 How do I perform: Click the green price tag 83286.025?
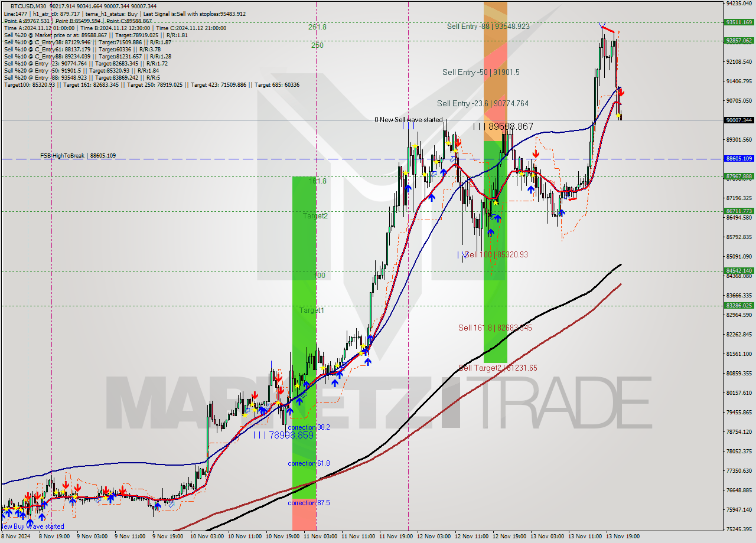[x=738, y=306]
